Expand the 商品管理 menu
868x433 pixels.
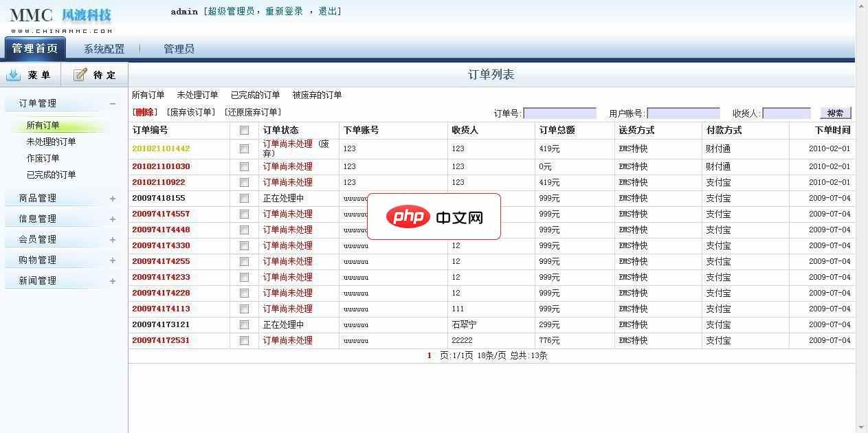click(112, 198)
